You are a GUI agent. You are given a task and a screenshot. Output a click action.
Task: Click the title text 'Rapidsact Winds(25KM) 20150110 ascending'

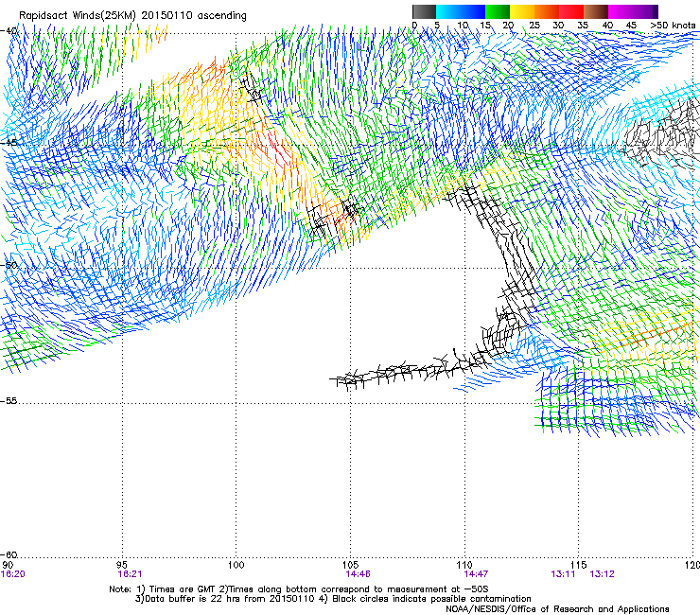(132, 16)
